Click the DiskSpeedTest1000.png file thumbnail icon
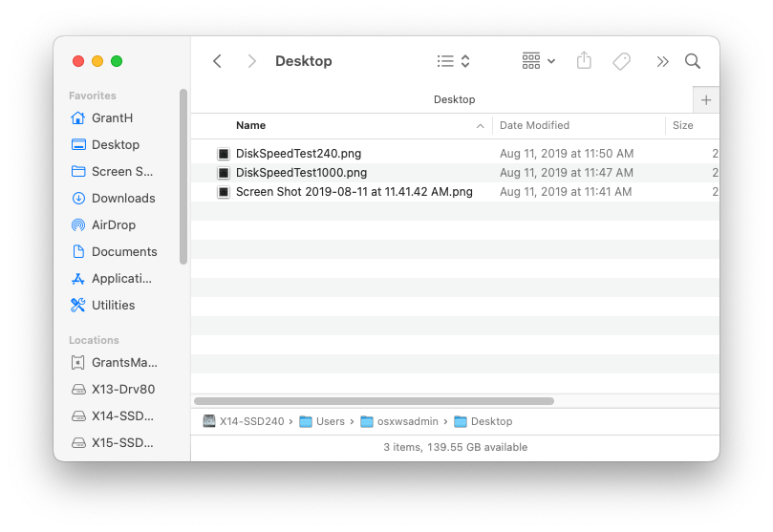Image resolution: width=773 pixels, height=532 pixels. pos(224,173)
